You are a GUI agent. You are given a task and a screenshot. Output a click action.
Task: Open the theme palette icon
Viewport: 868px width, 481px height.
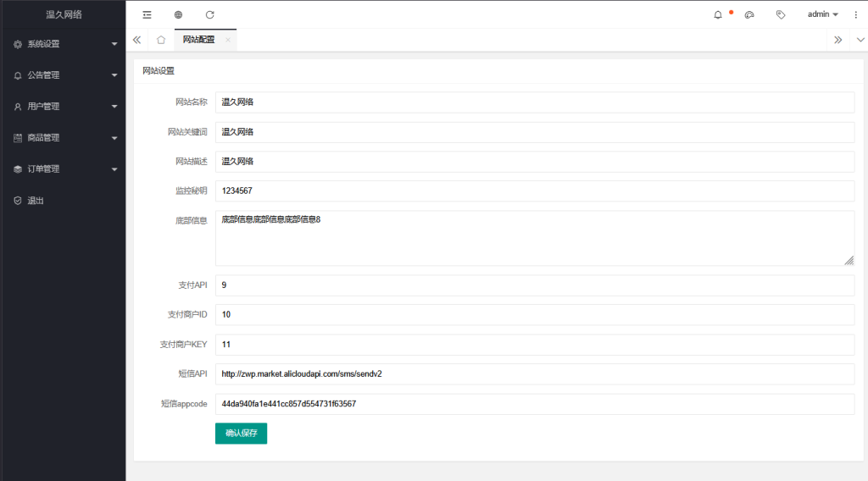[749, 14]
